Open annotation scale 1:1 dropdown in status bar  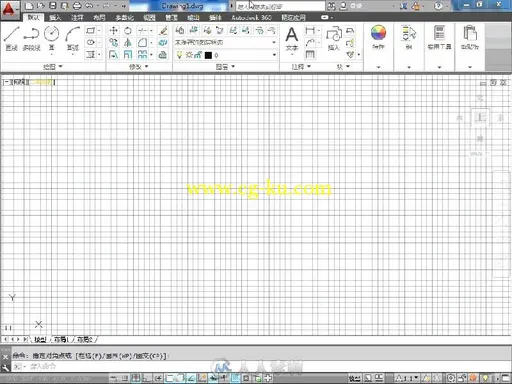click(407, 378)
